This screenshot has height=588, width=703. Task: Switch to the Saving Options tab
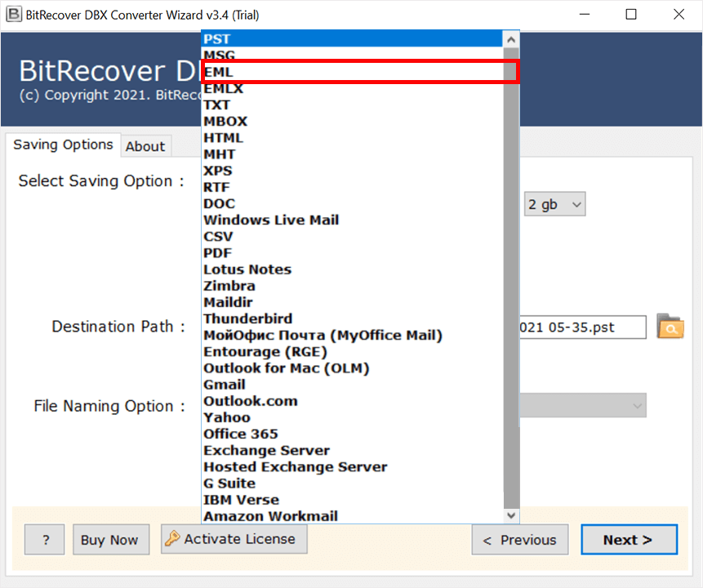click(x=63, y=145)
